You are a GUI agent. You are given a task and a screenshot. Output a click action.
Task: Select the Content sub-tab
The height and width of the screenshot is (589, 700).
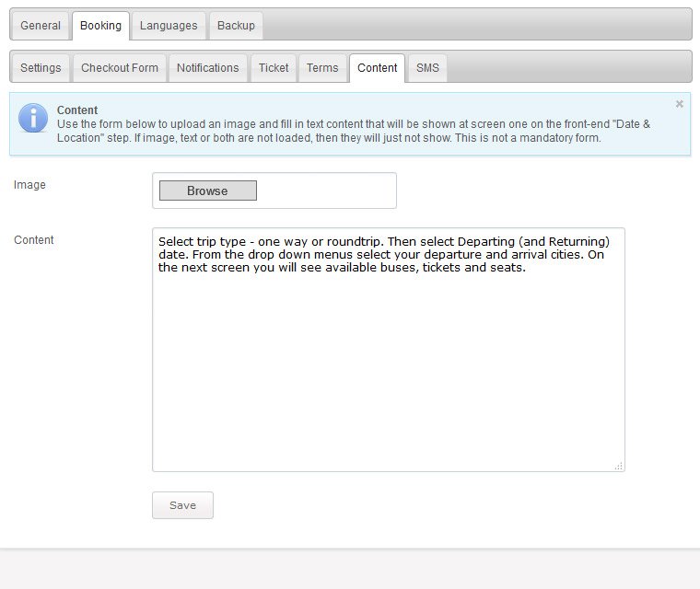(x=378, y=68)
